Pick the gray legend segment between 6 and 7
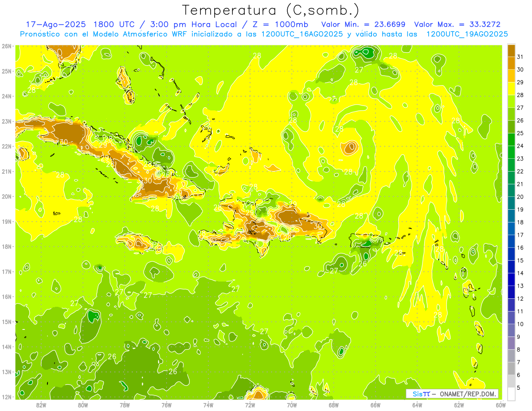Image resolution: width=532 pixels, height=411 pixels. click(x=511, y=368)
